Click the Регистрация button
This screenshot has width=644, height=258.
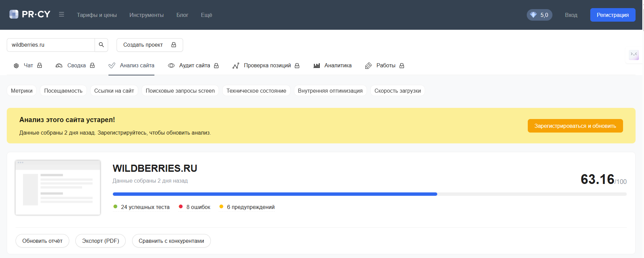click(612, 15)
